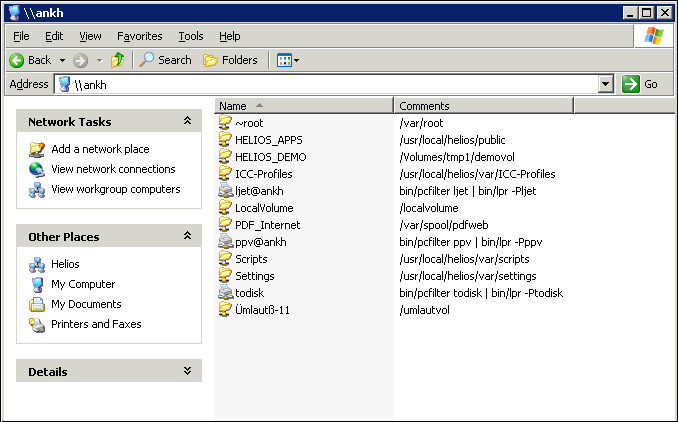Image resolution: width=678 pixels, height=422 pixels.
Task: Select the ljet@ankh printer icon
Action: tap(225, 190)
